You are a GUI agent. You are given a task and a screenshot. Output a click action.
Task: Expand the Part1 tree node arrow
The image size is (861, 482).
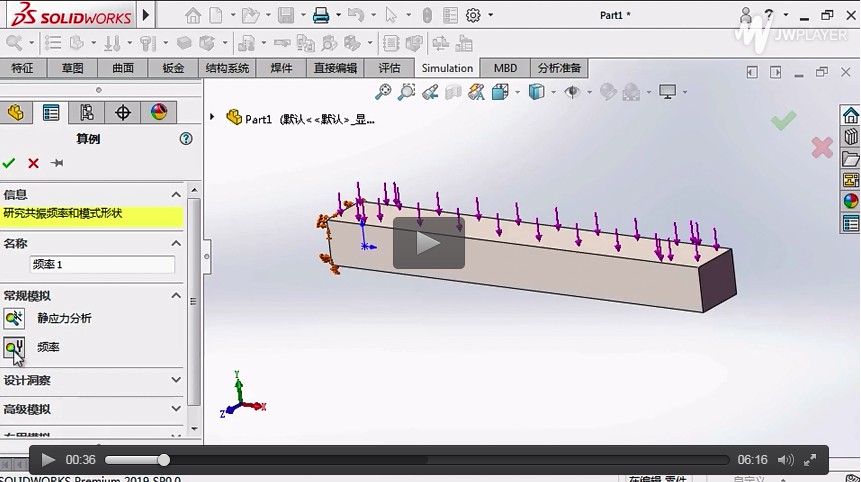click(x=212, y=118)
